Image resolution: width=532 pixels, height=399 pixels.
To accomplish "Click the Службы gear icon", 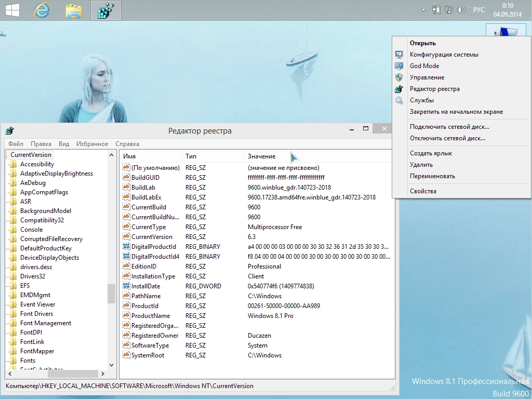I will tap(399, 100).
